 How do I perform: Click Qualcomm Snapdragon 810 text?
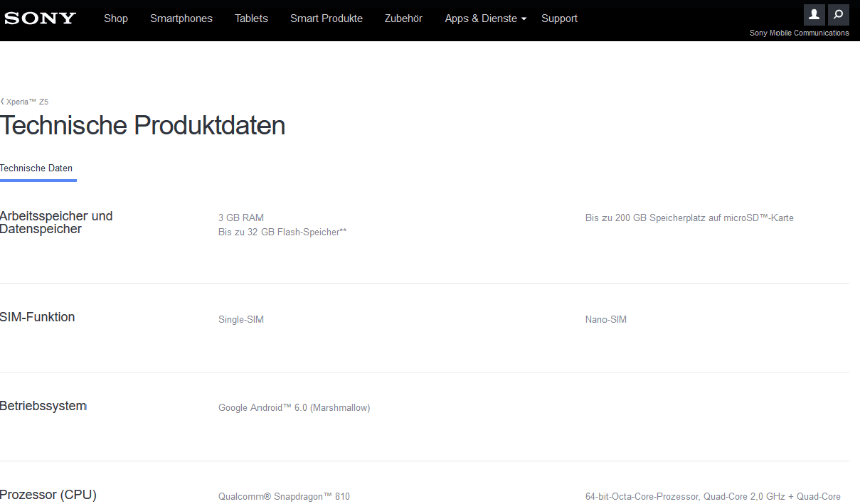tap(285, 497)
